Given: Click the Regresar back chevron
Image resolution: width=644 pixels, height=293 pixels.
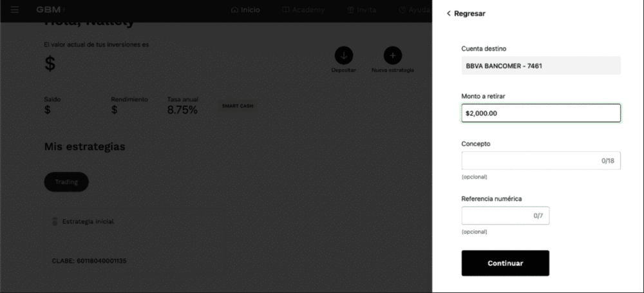Looking at the screenshot, I should tap(448, 14).
